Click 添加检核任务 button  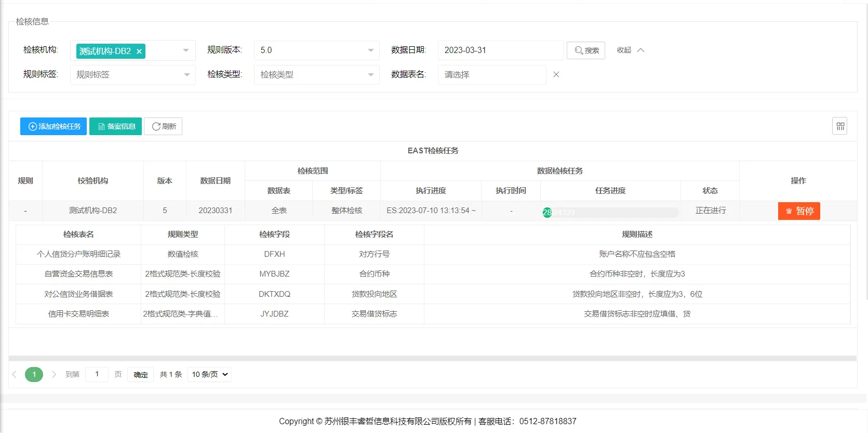click(54, 126)
